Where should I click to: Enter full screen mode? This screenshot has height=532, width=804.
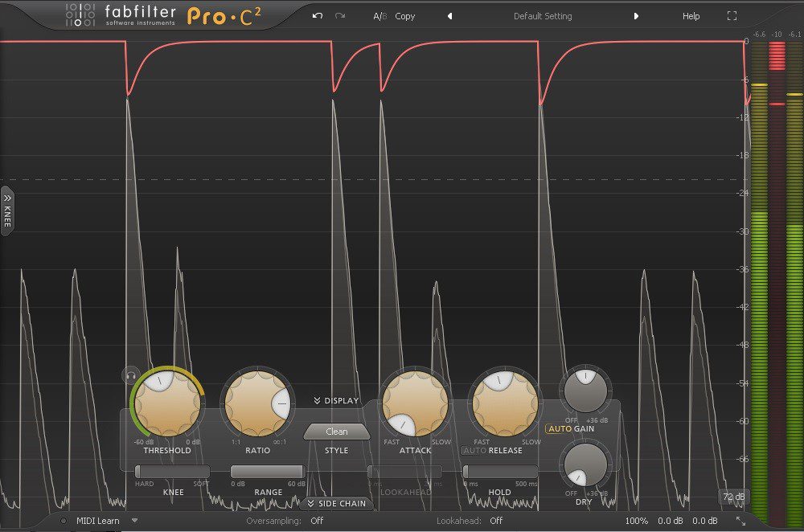(732, 16)
